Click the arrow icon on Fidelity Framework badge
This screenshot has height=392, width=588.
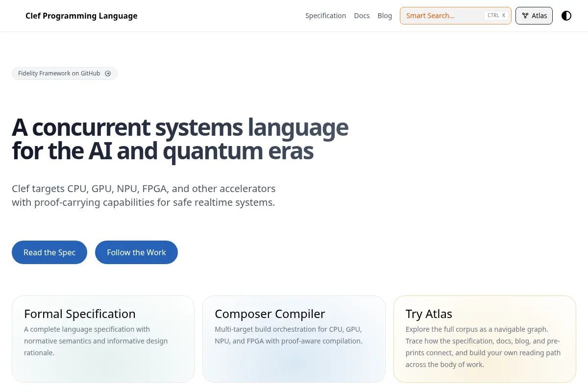pos(108,73)
